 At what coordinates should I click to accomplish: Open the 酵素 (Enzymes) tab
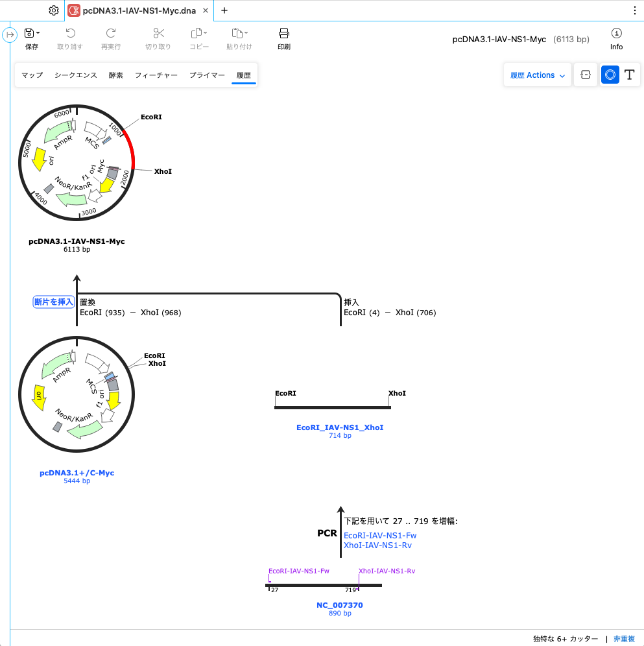click(x=115, y=75)
